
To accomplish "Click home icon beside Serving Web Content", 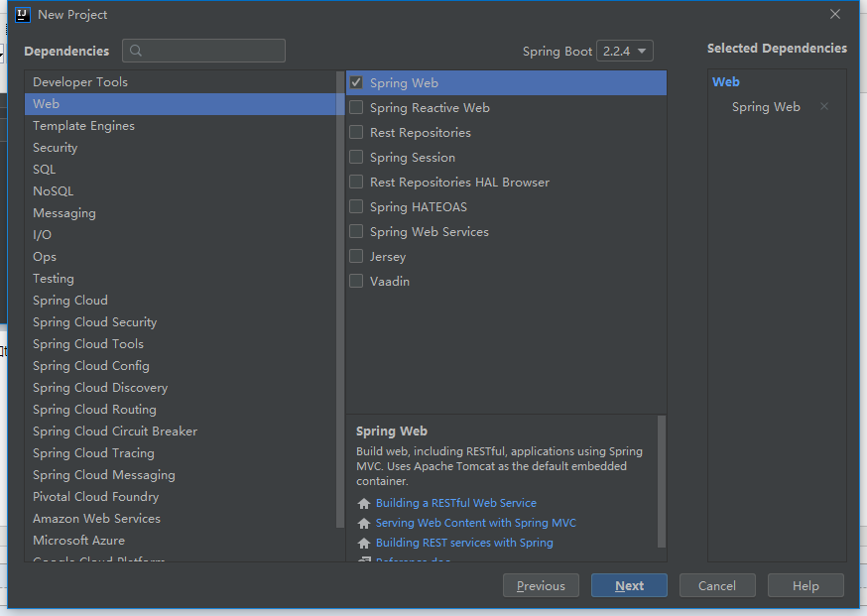I will [x=364, y=524].
